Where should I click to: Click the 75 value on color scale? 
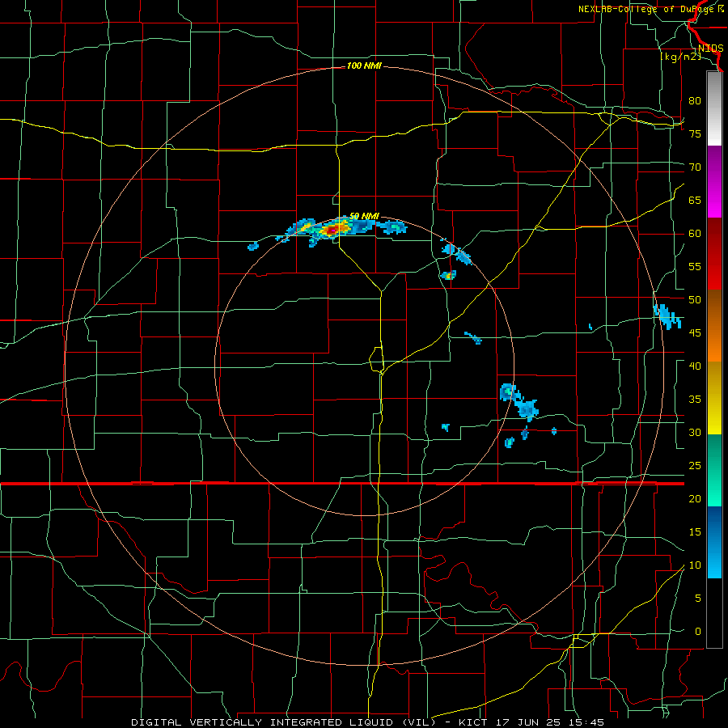point(695,133)
